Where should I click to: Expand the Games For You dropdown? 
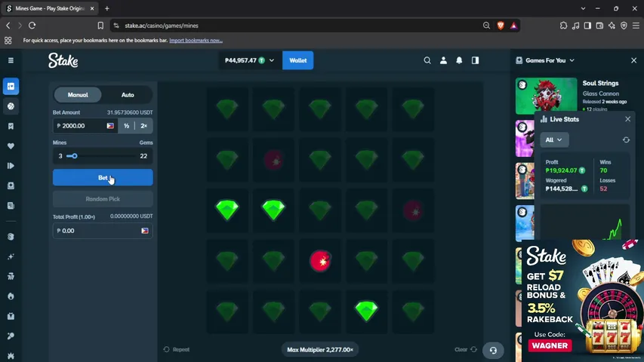pyautogui.click(x=572, y=60)
